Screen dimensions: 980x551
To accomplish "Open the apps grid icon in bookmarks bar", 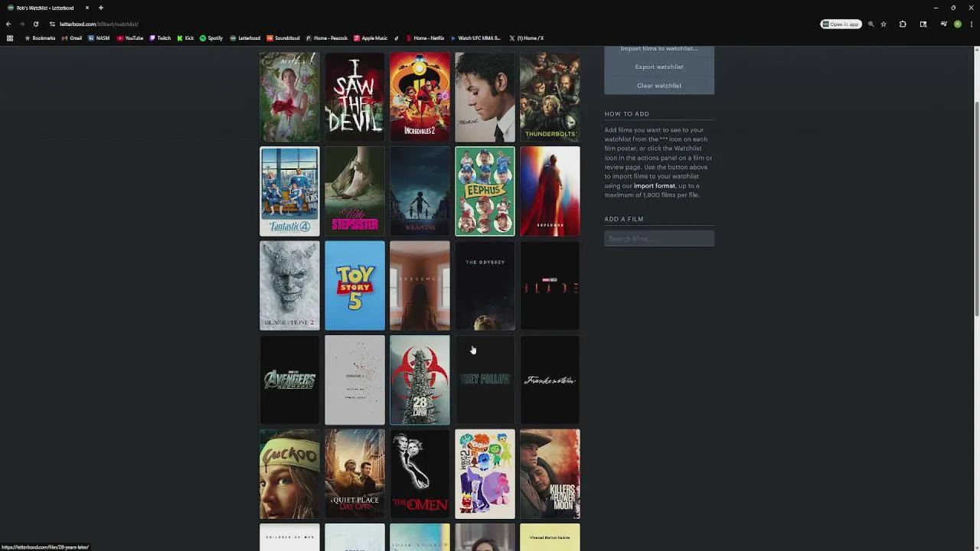I will 9,38.
